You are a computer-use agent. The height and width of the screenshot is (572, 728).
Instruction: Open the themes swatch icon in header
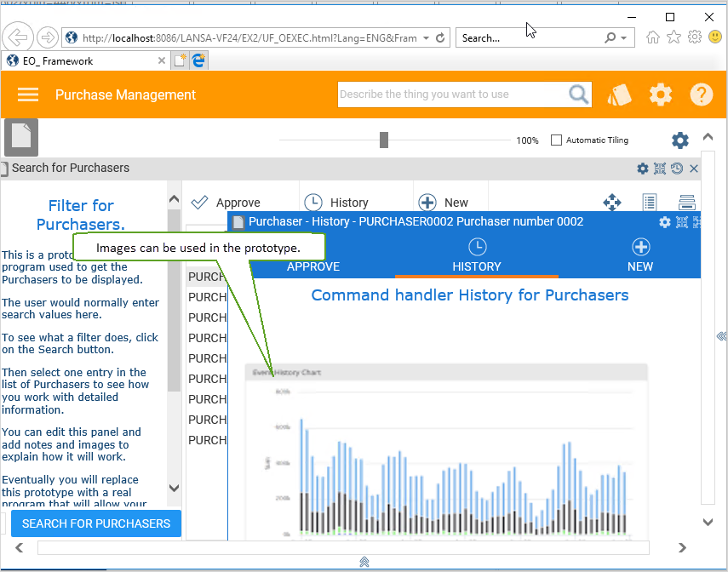619,94
